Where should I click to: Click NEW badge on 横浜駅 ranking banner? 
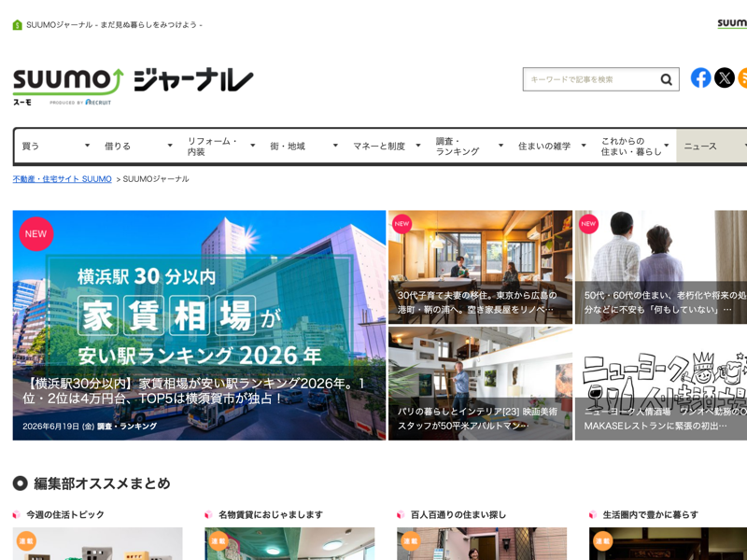(x=36, y=234)
